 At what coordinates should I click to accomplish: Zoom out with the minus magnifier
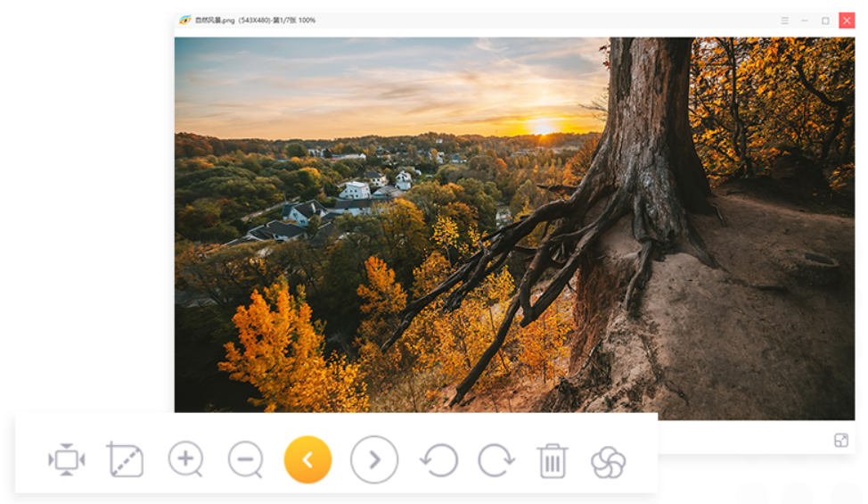point(245,459)
